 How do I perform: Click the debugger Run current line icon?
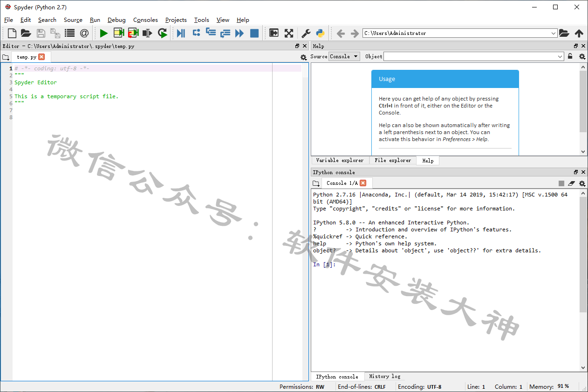tap(196, 33)
